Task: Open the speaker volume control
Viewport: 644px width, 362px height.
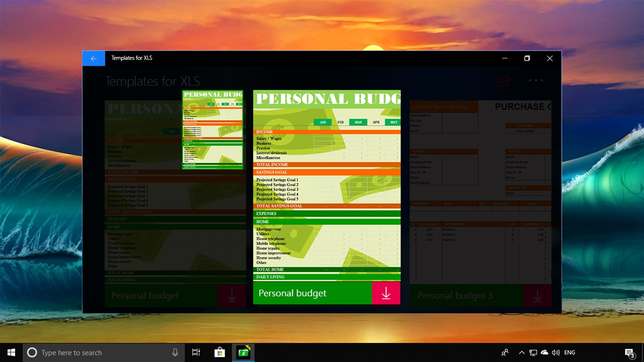Action: [x=556, y=352]
